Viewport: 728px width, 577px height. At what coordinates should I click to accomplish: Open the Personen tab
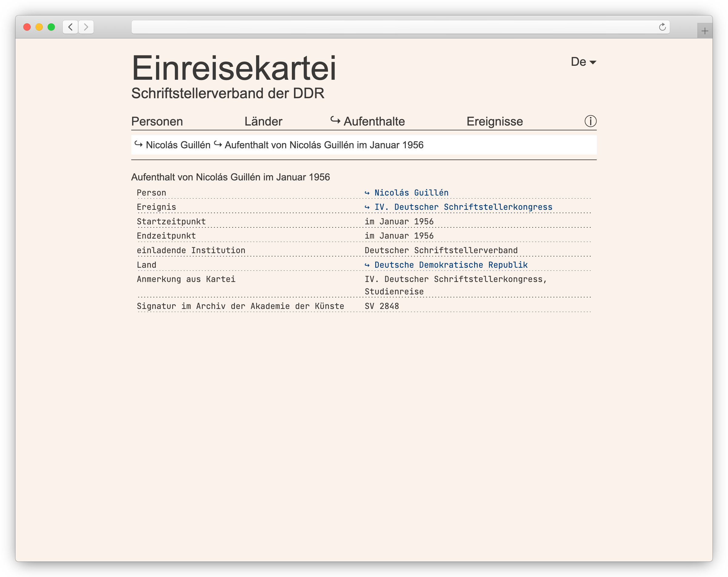(x=157, y=121)
